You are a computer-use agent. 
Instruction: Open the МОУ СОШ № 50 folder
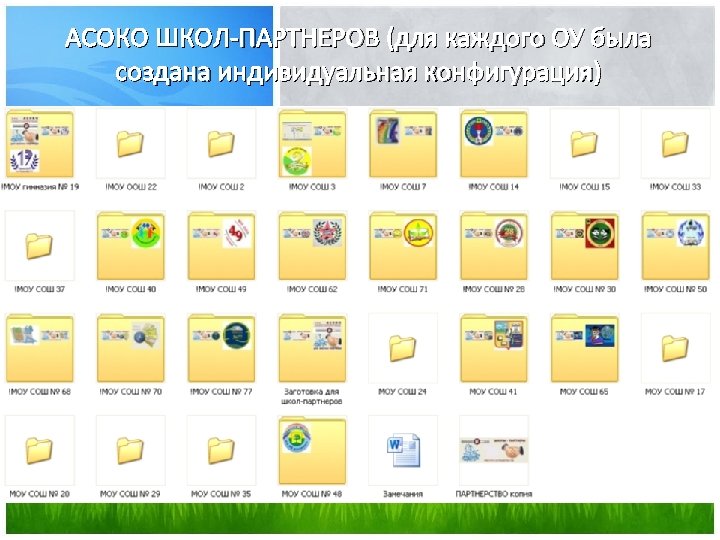(x=675, y=246)
